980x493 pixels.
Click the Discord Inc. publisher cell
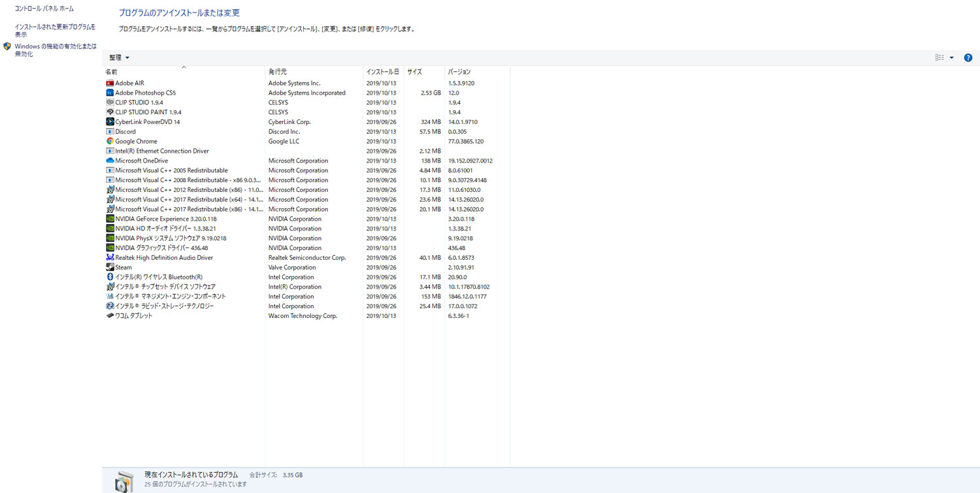click(x=284, y=131)
